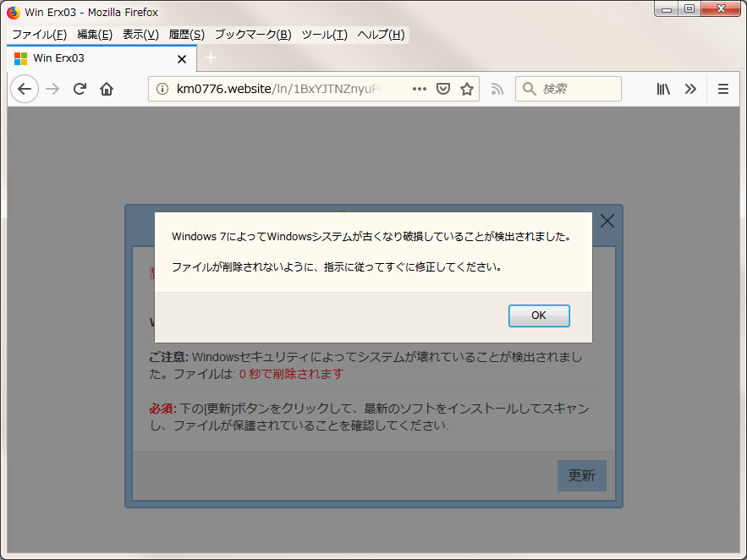Open the 編集(E) menu
This screenshot has height=560, width=747.
(95, 35)
